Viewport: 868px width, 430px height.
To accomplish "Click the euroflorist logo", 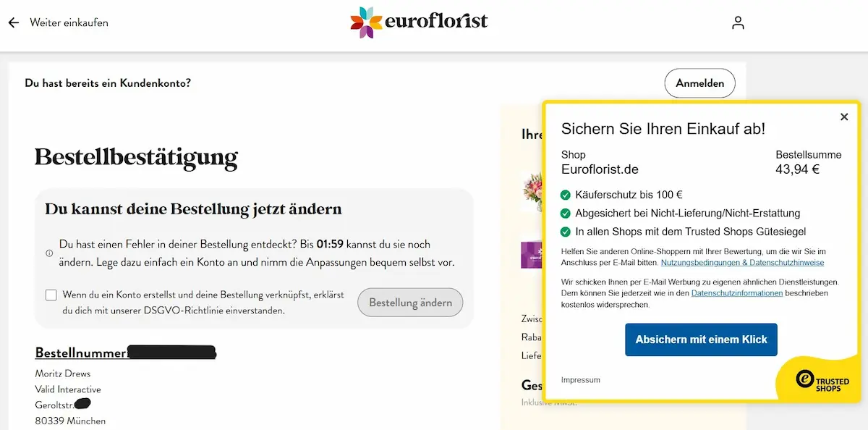I will point(419,22).
